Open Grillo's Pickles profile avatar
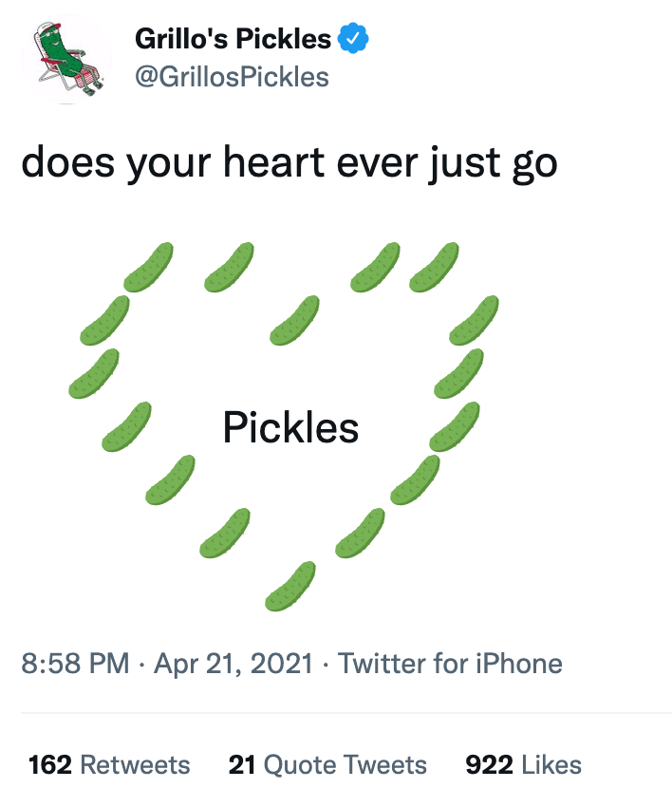Screen dimensions: 672x807 pyautogui.click(x=65, y=57)
